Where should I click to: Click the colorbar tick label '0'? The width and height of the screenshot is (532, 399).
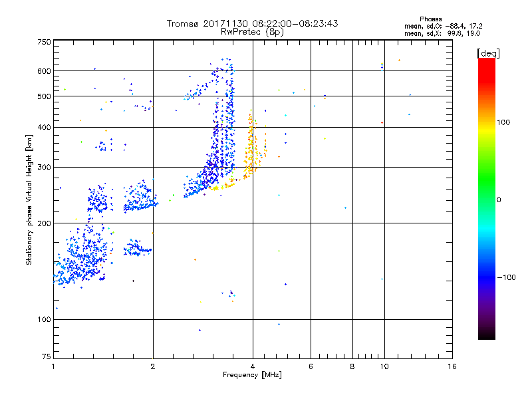click(499, 200)
